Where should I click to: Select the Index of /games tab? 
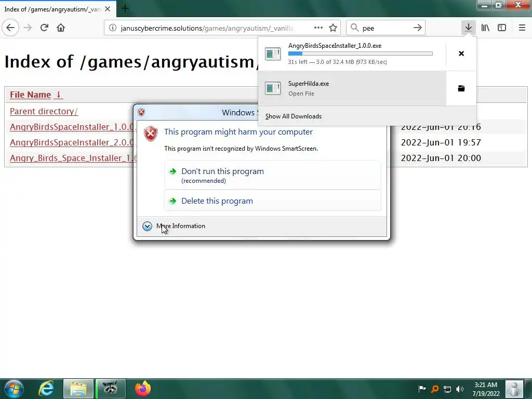(52, 9)
